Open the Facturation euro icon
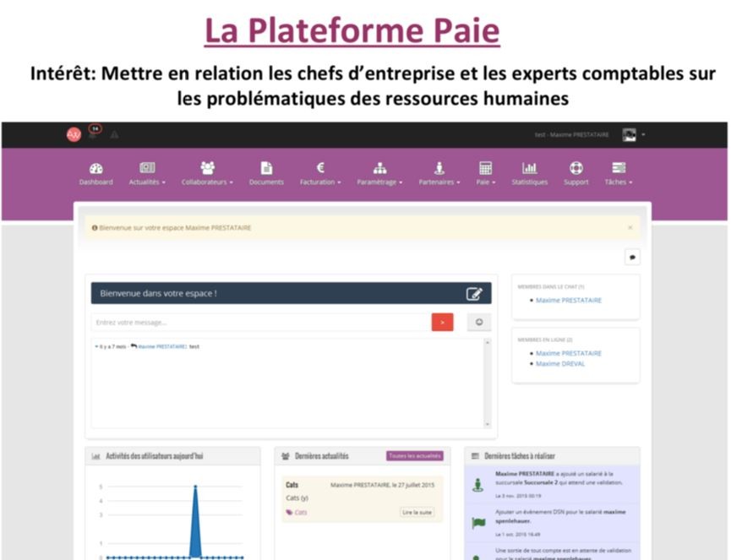 pyautogui.click(x=320, y=167)
